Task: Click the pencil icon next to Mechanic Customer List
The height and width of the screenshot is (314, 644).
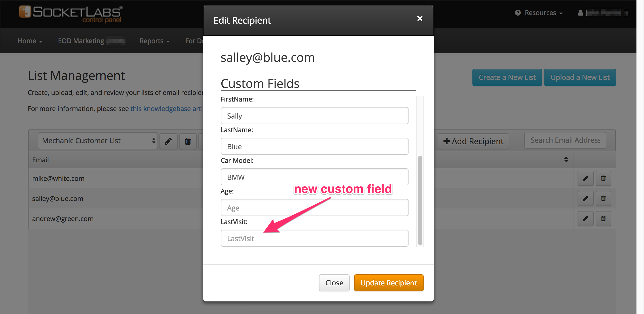Action: click(168, 141)
